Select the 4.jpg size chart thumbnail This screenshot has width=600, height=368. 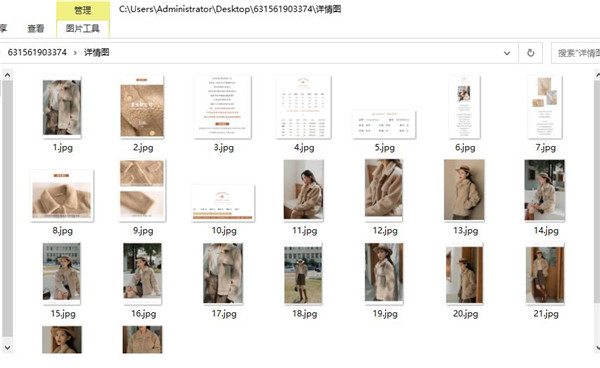tap(303, 107)
